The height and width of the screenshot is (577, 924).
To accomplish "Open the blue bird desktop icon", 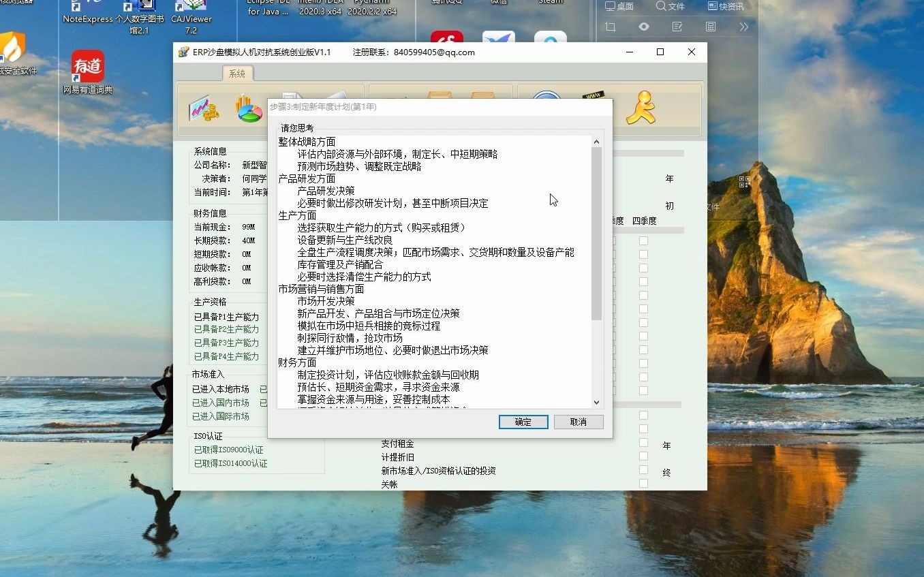I will click(499, 38).
